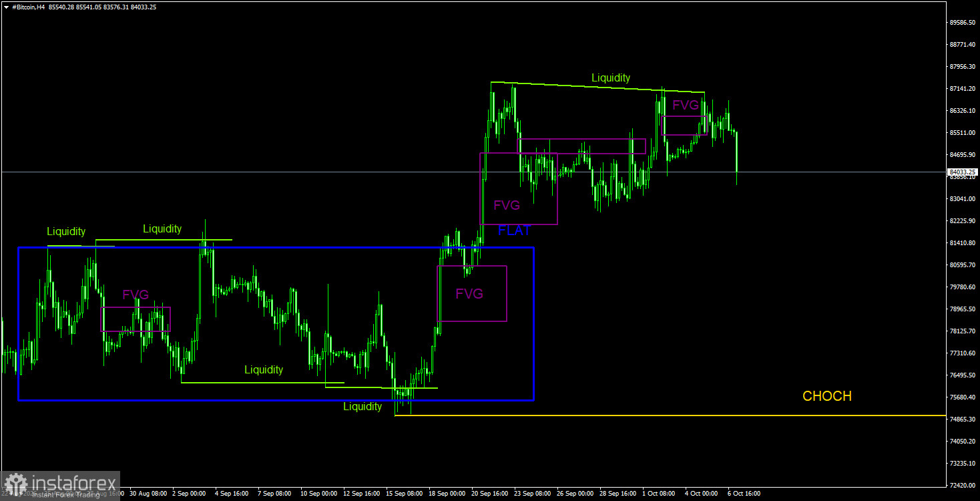
Task: Click the 86326.10 price axis label
Action: pos(963,110)
